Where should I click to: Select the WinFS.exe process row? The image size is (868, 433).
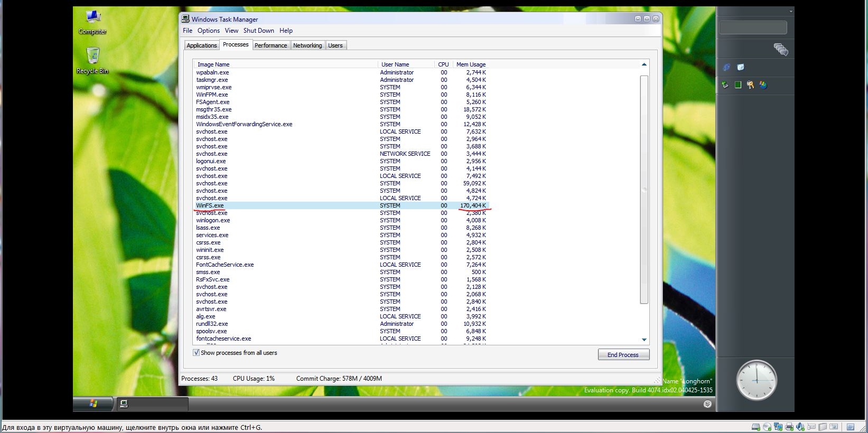341,205
